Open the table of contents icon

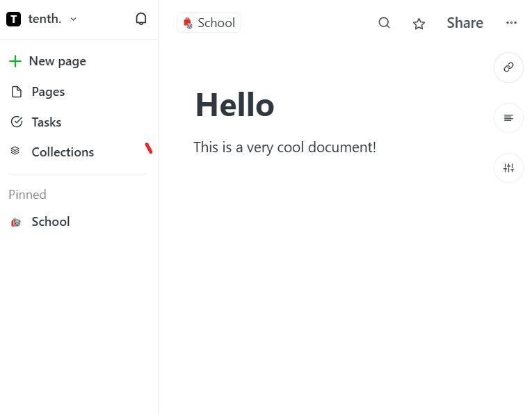click(508, 117)
